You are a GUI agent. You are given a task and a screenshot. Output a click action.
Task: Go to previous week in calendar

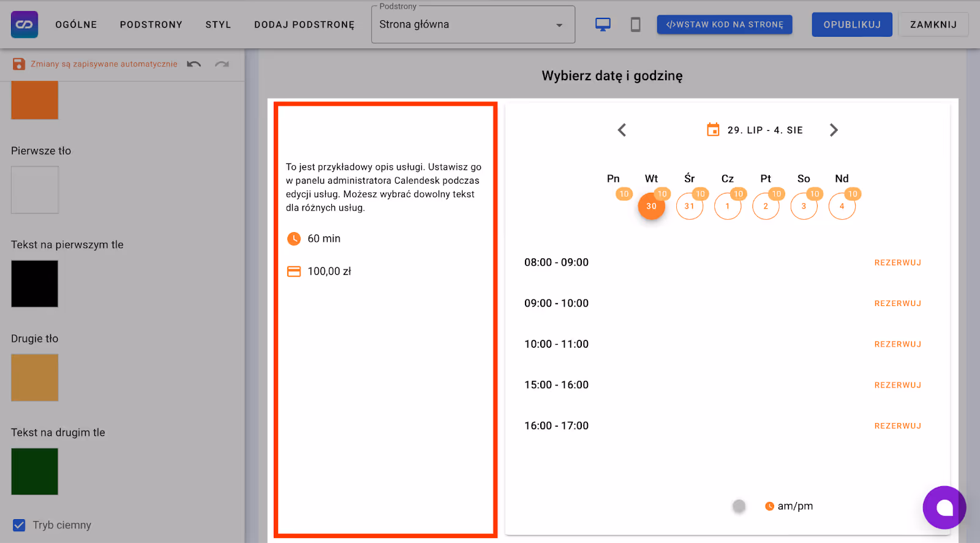(622, 130)
